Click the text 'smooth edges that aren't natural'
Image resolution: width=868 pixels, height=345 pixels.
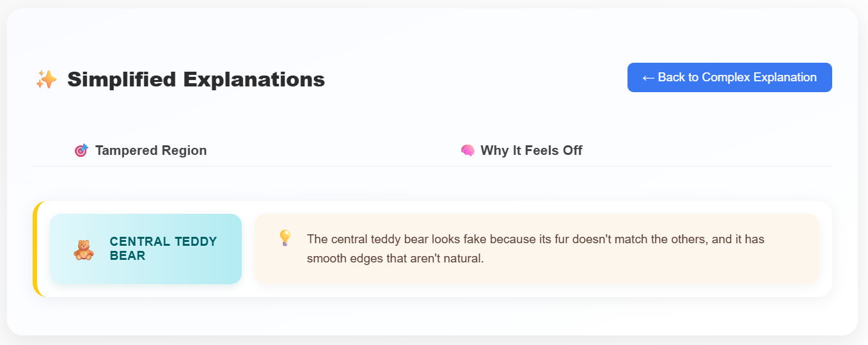coord(395,259)
